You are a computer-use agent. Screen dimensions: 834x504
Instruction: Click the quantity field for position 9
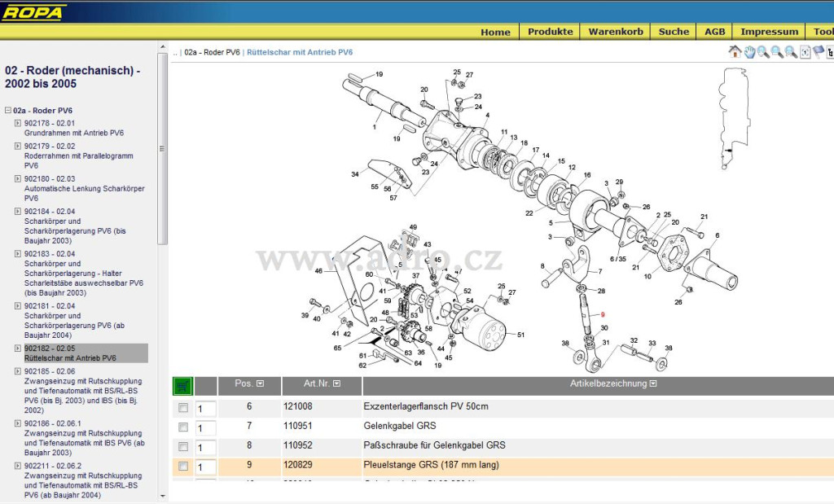(x=205, y=467)
